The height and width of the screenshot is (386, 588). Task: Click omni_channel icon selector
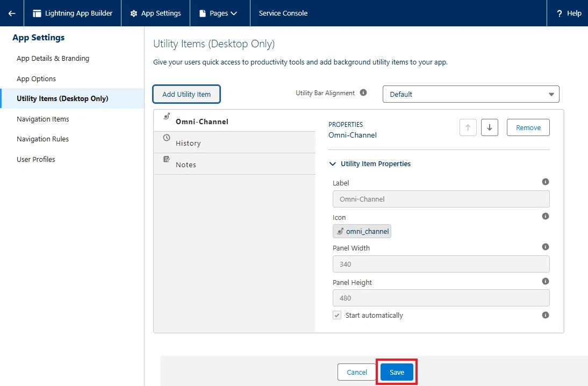362,232
